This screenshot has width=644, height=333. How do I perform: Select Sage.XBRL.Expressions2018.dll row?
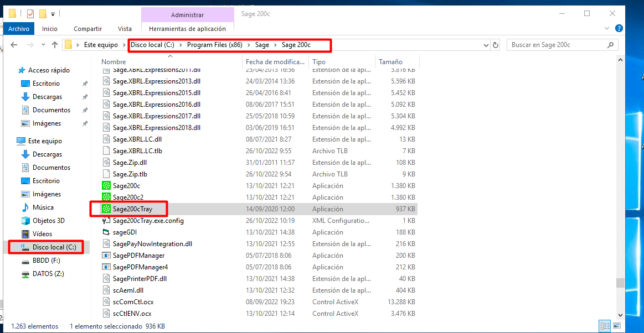(259, 128)
